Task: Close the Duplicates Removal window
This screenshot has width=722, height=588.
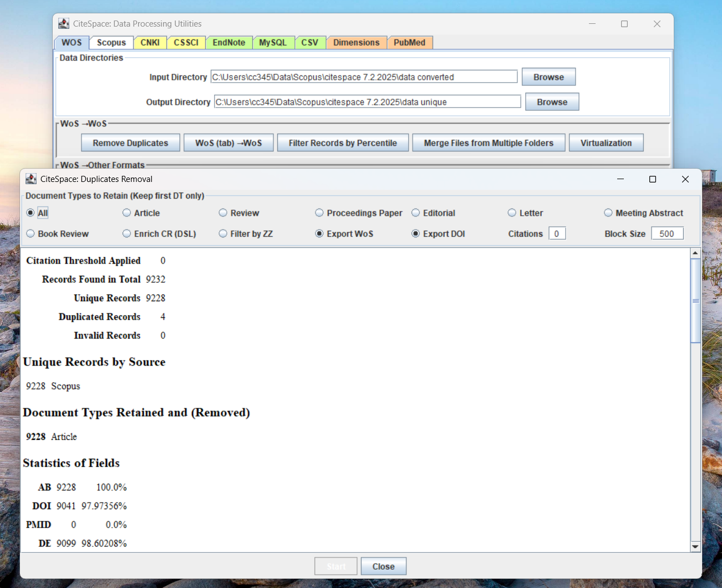Action: point(685,179)
